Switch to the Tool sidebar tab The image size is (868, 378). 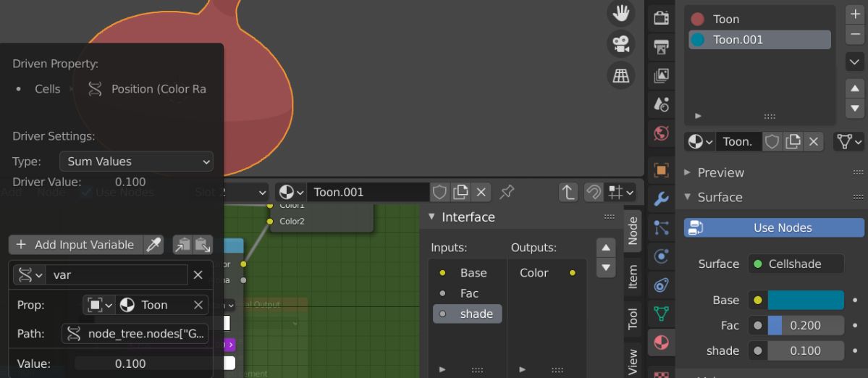[633, 319]
